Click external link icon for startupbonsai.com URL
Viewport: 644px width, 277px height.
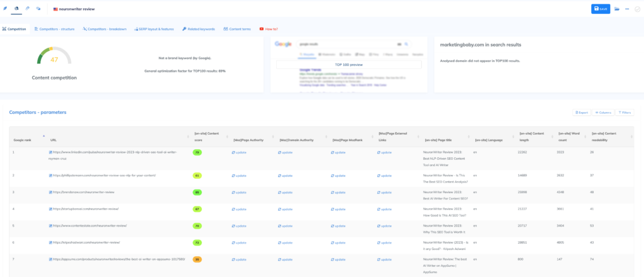coord(50,209)
